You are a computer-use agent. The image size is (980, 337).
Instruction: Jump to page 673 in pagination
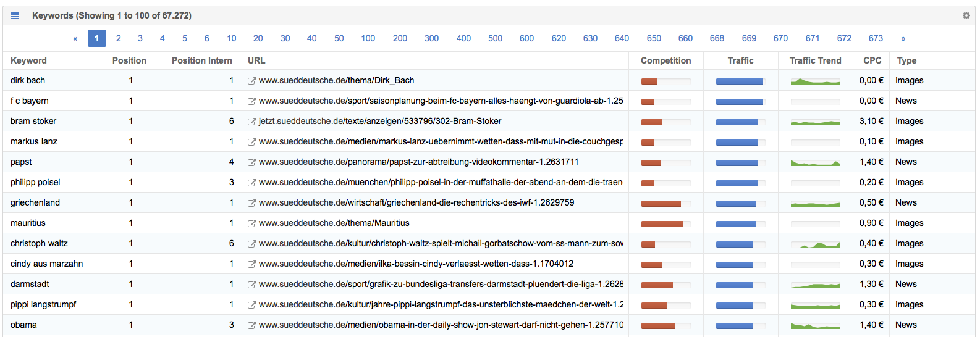click(876, 38)
